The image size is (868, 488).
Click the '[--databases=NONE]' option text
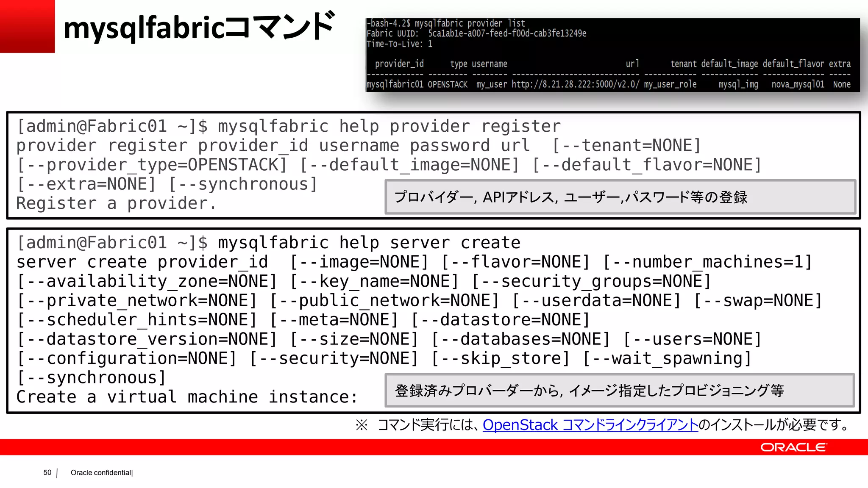coord(520,339)
